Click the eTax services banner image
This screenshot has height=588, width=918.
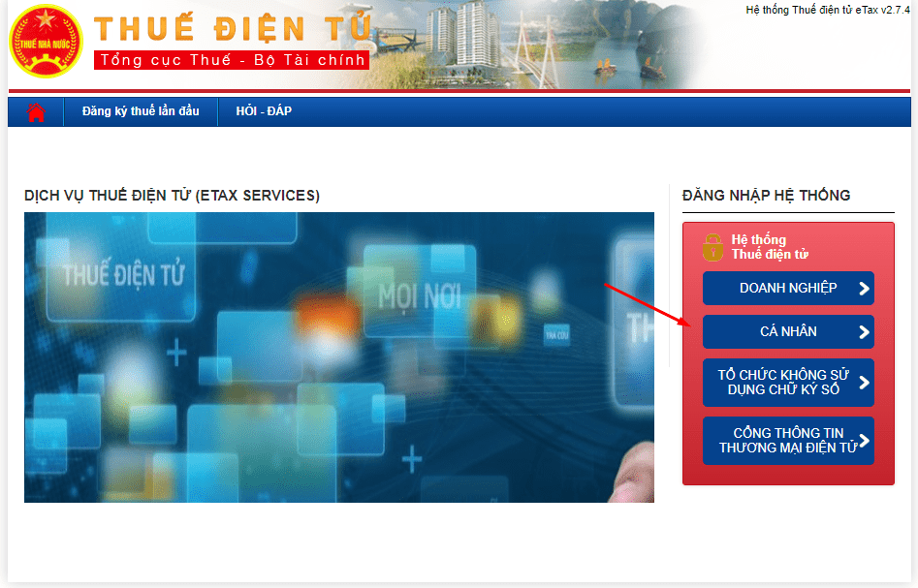[338, 357]
